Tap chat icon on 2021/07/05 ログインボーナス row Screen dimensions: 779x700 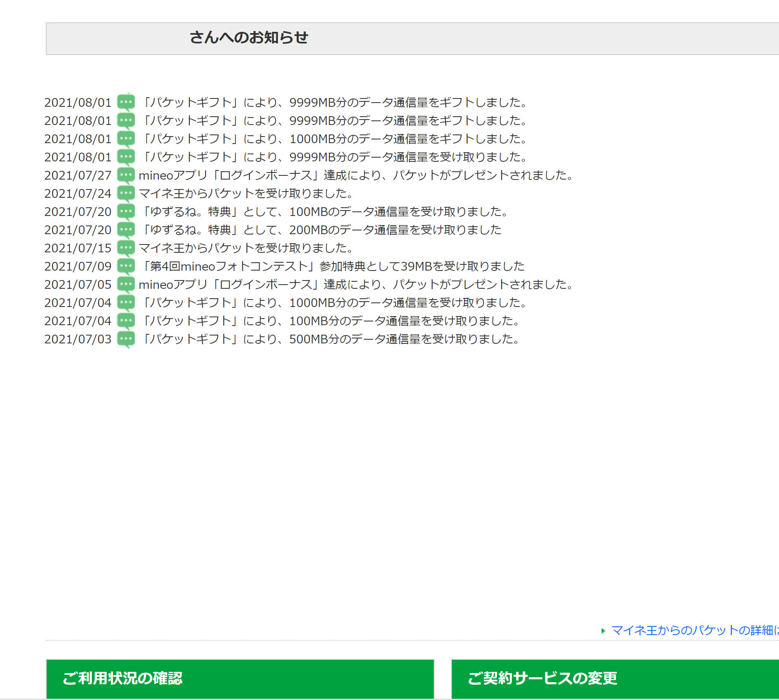point(126,285)
